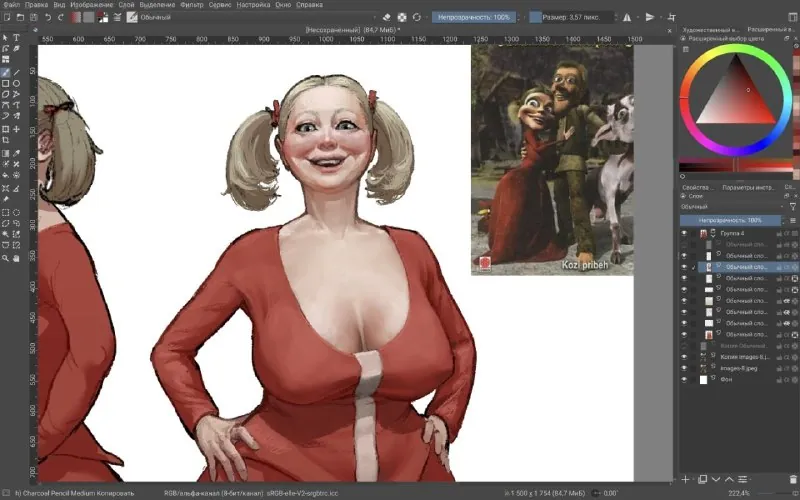Select the Line tool in toolbox

click(16, 72)
